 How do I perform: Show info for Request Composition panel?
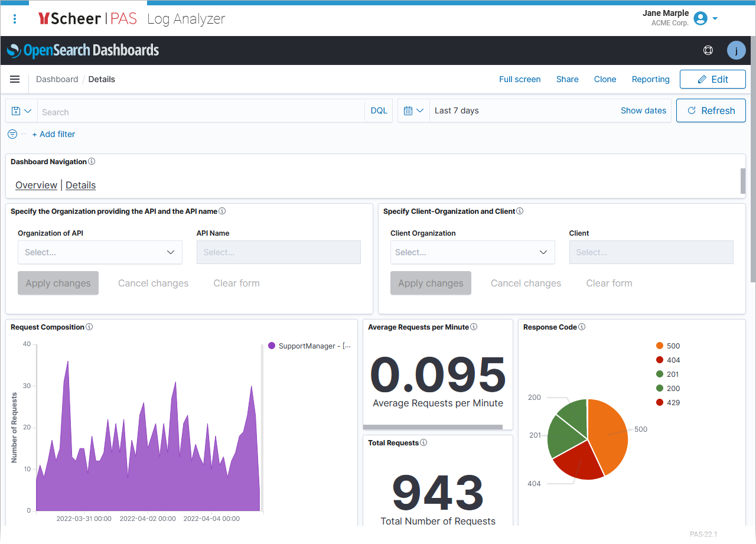[89, 327]
